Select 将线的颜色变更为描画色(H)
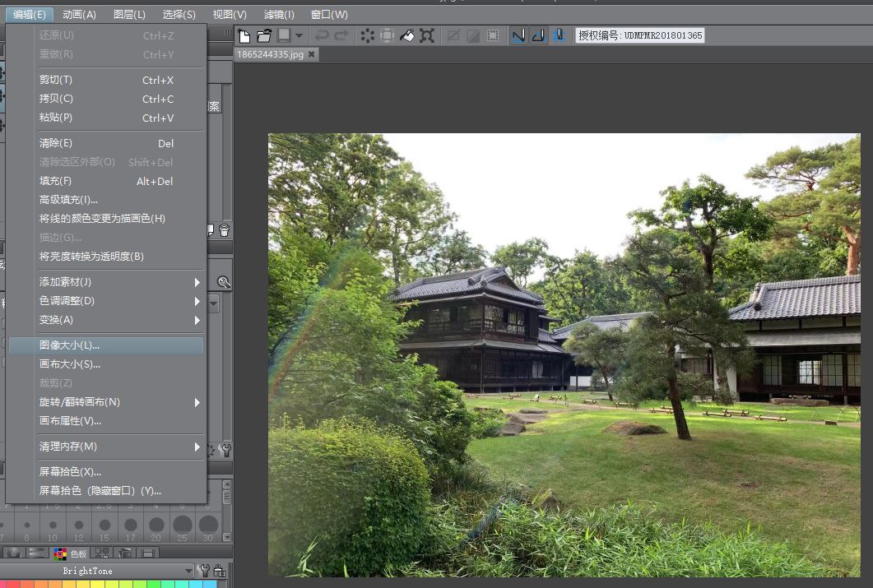This screenshot has height=588, width=873. (x=106, y=219)
